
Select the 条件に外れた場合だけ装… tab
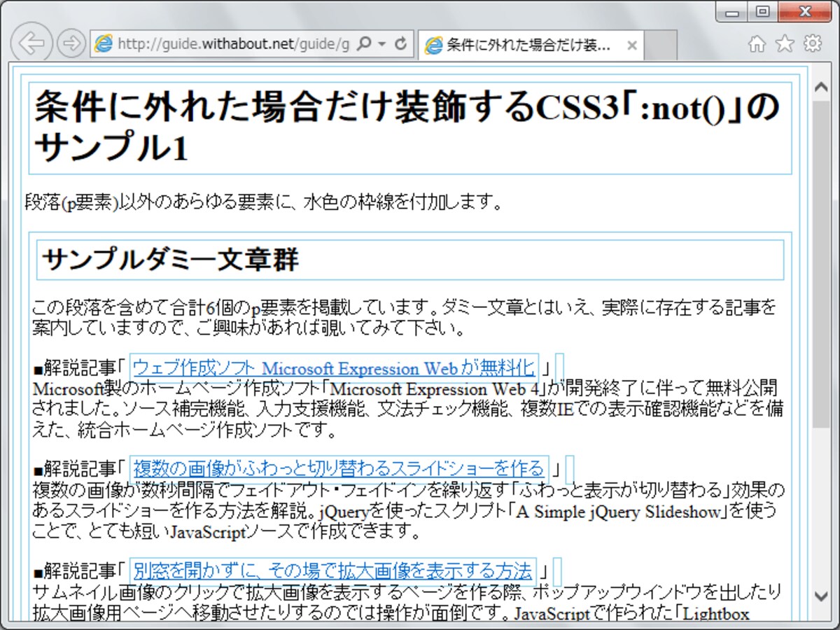pos(529,45)
